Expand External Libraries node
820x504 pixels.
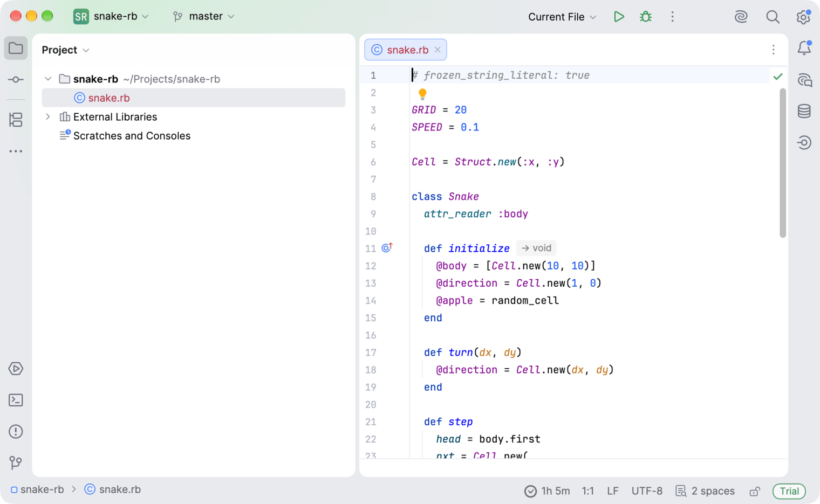48,116
